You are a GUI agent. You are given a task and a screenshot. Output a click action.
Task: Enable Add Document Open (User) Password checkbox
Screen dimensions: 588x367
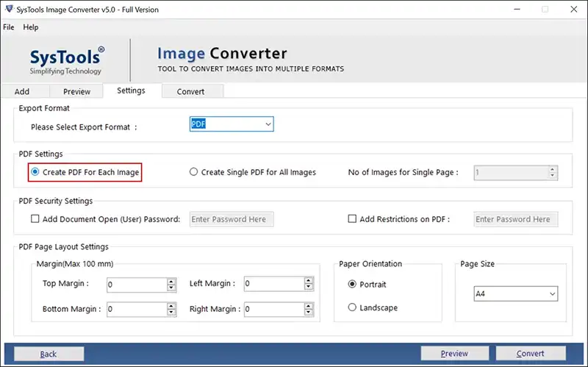click(x=35, y=218)
